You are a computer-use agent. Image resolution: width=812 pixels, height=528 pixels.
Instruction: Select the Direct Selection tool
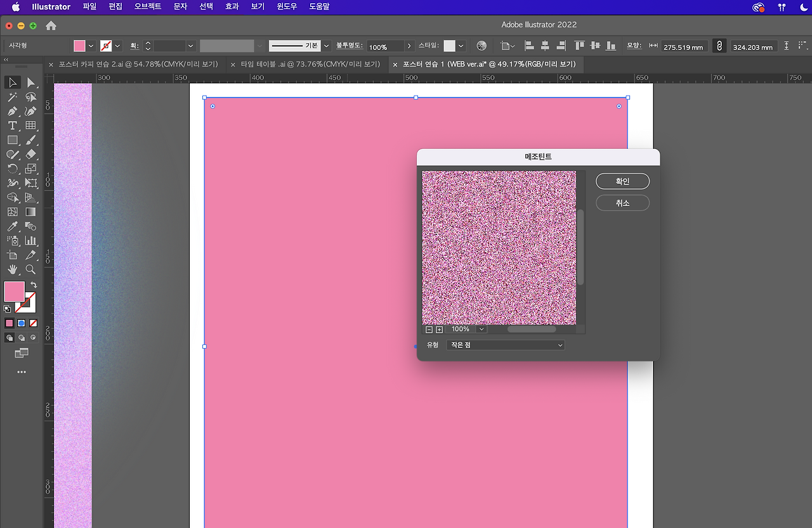click(30, 82)
